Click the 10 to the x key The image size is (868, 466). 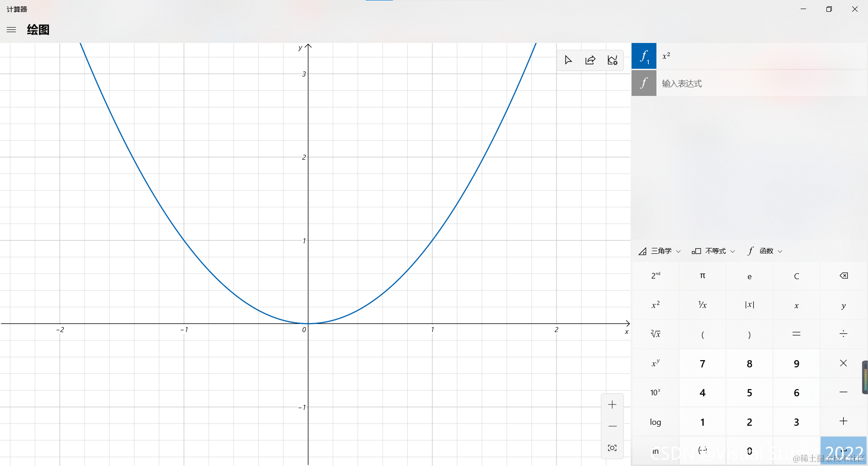pos(656,392)
